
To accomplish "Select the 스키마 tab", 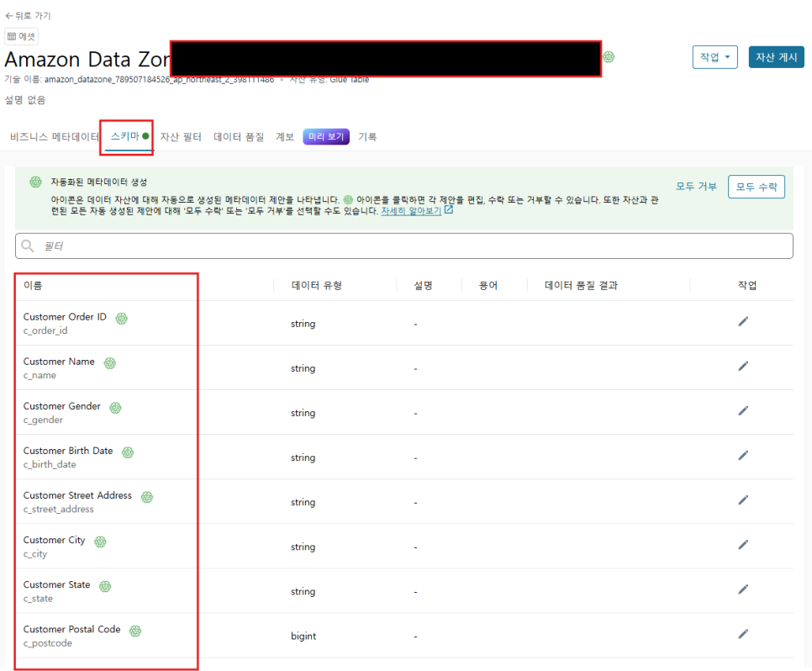I will pos(129,136).
